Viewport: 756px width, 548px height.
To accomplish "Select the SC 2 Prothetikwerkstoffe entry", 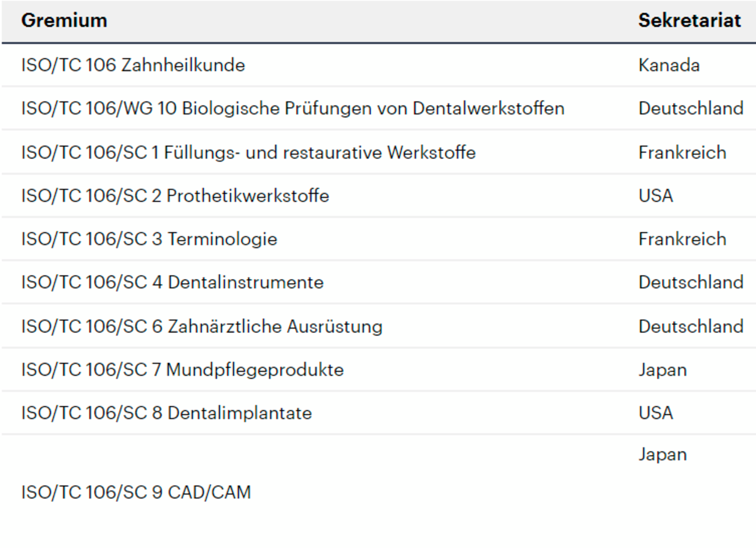I will [x=175, y=196].
